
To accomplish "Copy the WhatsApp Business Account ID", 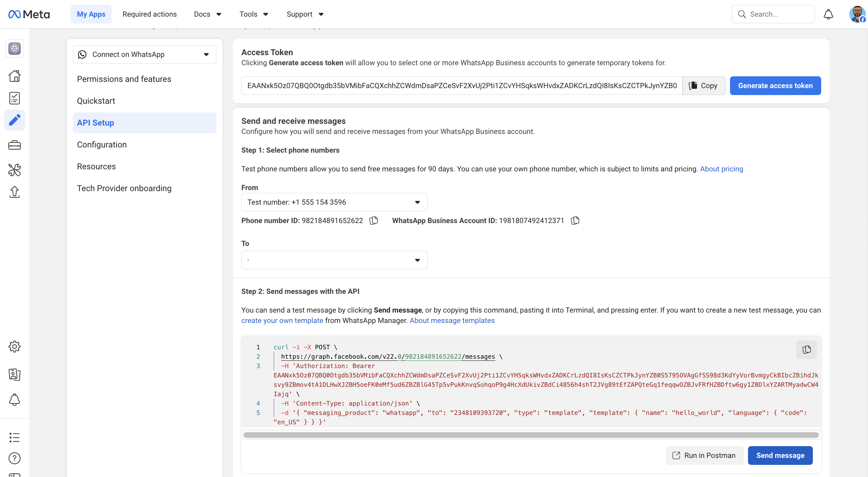I will [575, 221].
